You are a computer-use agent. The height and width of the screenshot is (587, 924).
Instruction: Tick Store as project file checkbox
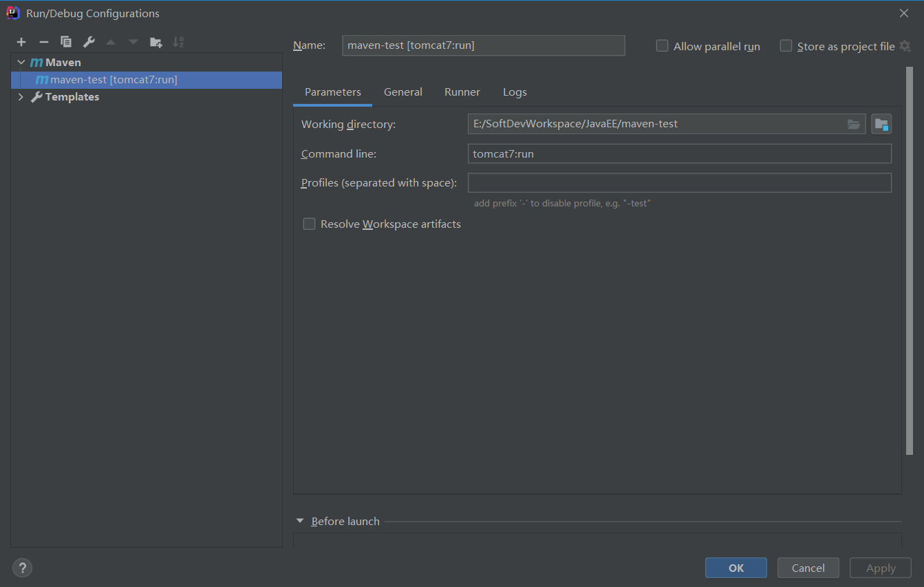tap(786, 46)
